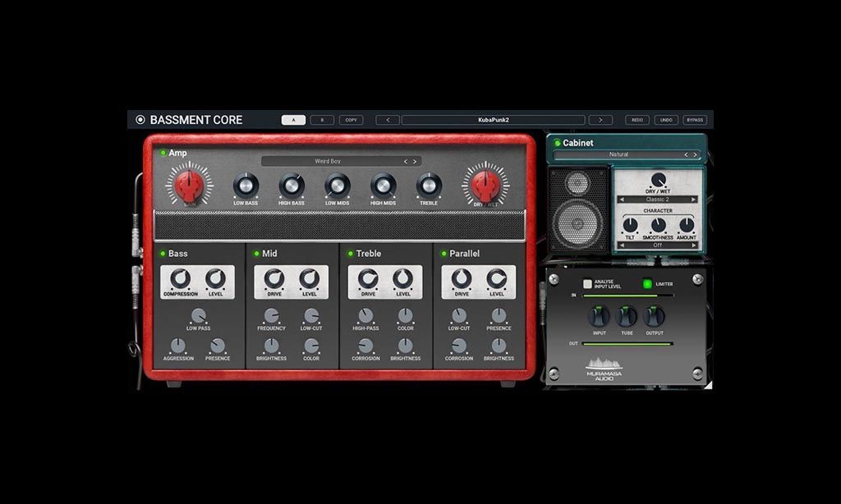Viewport: 841px width, 504px height.
Task: Toggle the Cabinet section power LED
Action: [558, 143]
